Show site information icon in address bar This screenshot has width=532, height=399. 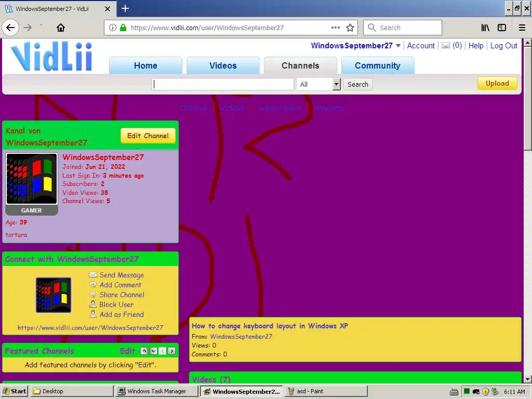click(113, 28)
